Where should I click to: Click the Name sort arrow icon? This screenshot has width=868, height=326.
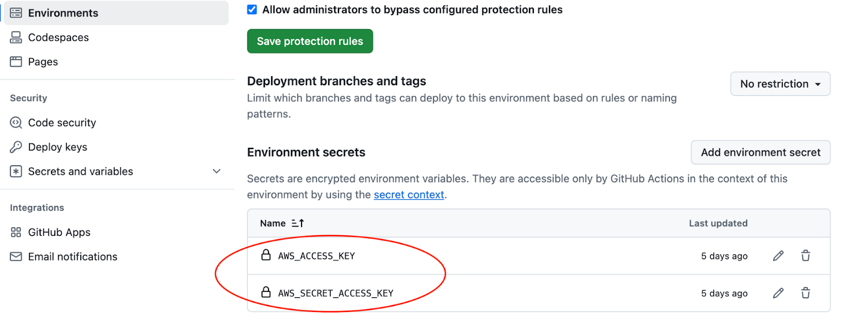tap(298, 223)
